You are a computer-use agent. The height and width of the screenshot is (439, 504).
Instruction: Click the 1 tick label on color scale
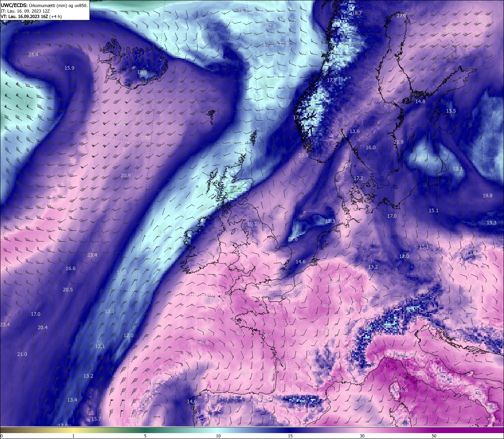74,436
